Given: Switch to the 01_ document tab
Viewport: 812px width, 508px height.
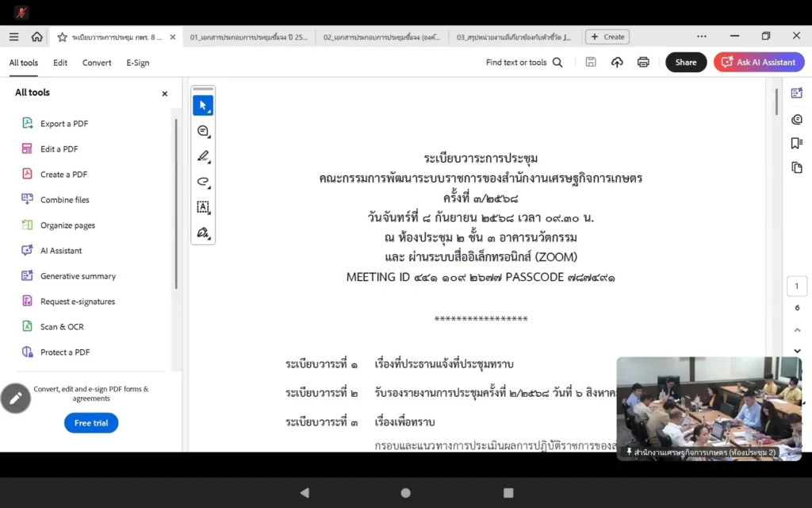Looking at the screenshot, I should (x=248, y=37).
